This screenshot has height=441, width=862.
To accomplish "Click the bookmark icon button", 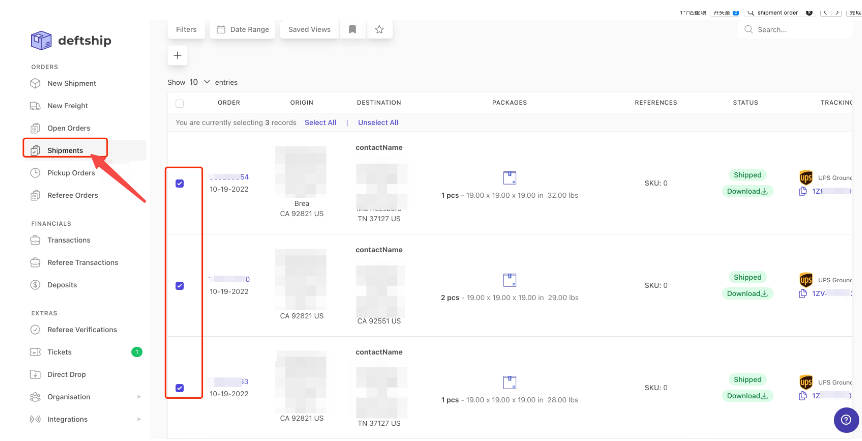I will pyautogui.click(x=353, y=30).
